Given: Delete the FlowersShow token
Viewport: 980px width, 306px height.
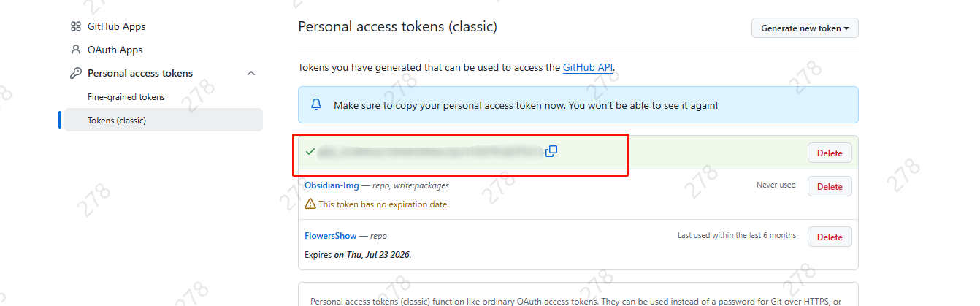Looking at the screenshot, I should click(830, 237).
